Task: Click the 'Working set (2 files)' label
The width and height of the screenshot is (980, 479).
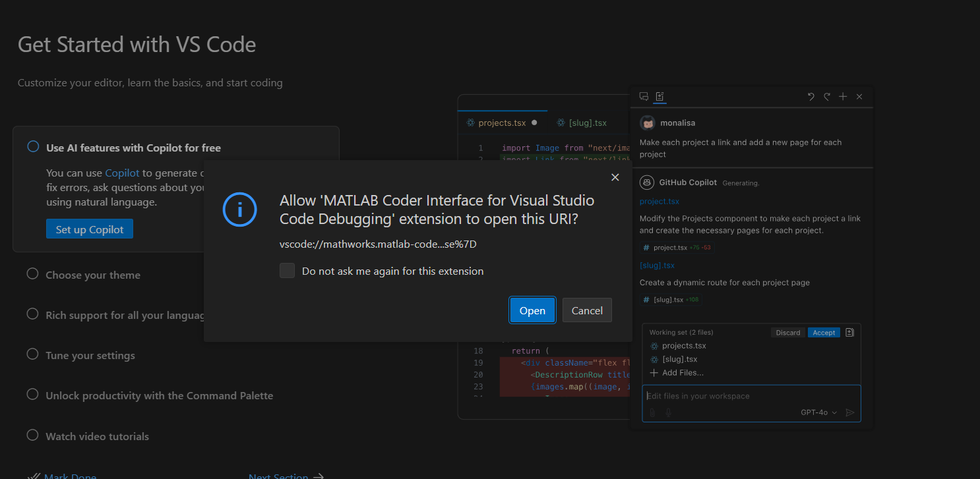Action: pyautogui.click(x=681, y=333)
